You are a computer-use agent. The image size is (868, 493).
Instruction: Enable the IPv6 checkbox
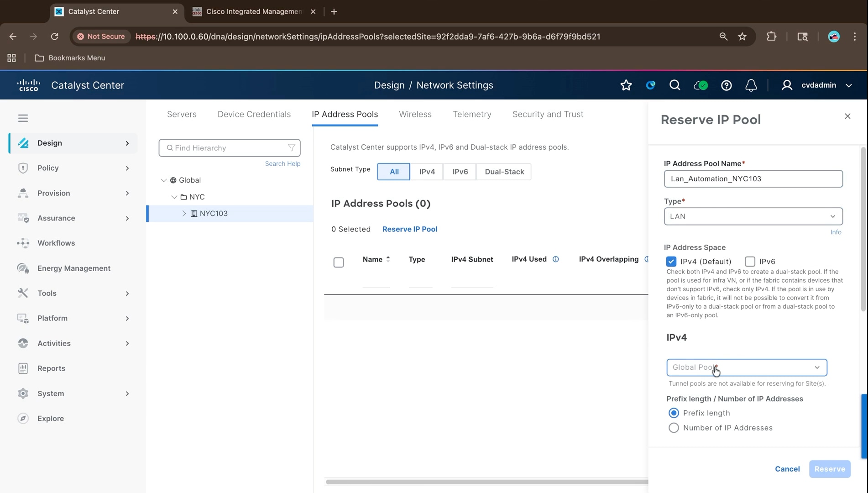click(750, 262)
